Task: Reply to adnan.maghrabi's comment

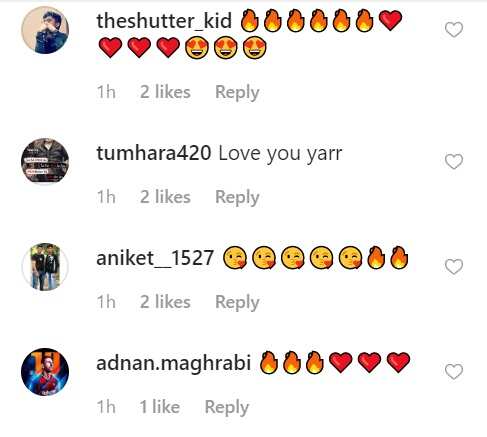Action: pyautogui.click(x=227, y=408)
